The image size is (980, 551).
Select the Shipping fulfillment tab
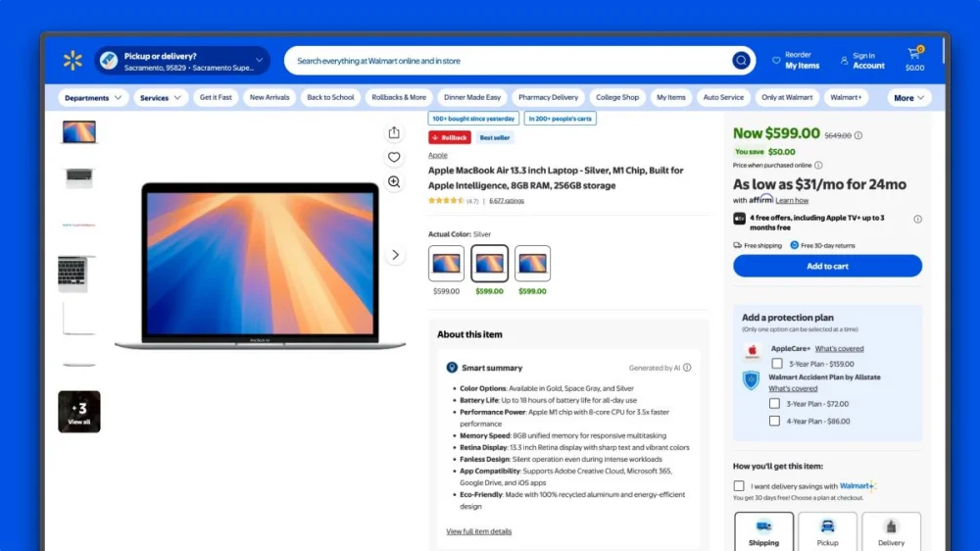coord(763,532)
